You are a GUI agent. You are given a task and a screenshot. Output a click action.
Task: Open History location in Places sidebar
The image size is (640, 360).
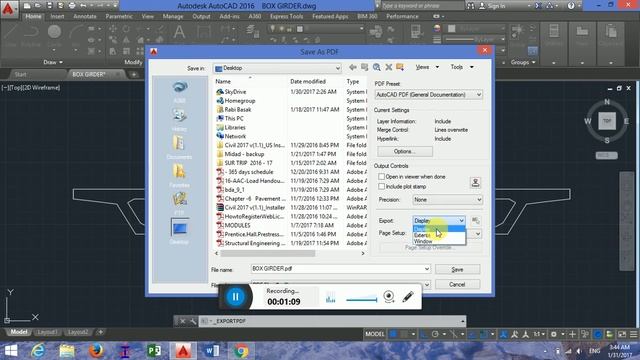coord(180,120)
